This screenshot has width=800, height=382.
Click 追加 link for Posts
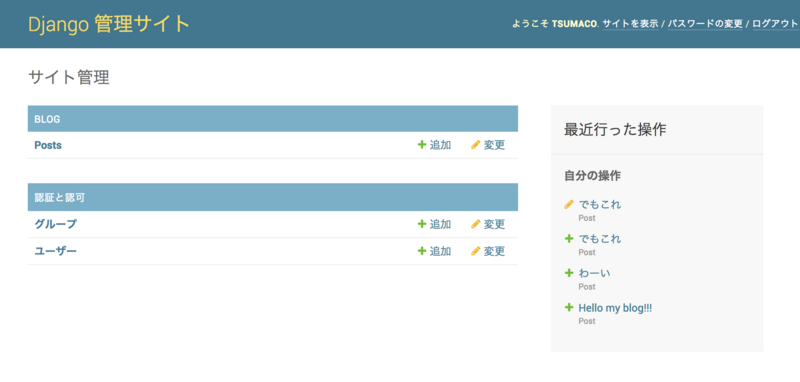[440, 145]
